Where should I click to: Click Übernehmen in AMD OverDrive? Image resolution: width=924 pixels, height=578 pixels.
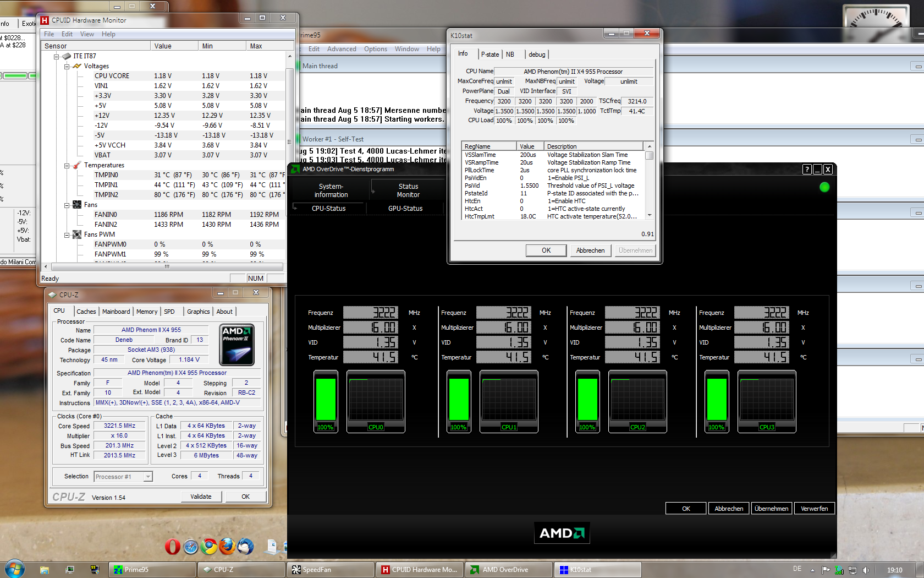[x=771, y=509]
